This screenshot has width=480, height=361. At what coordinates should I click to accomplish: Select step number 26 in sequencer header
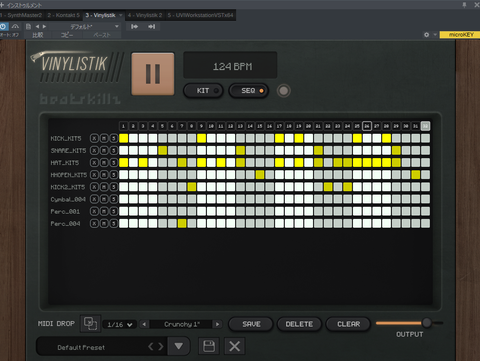tap(367, 126)
